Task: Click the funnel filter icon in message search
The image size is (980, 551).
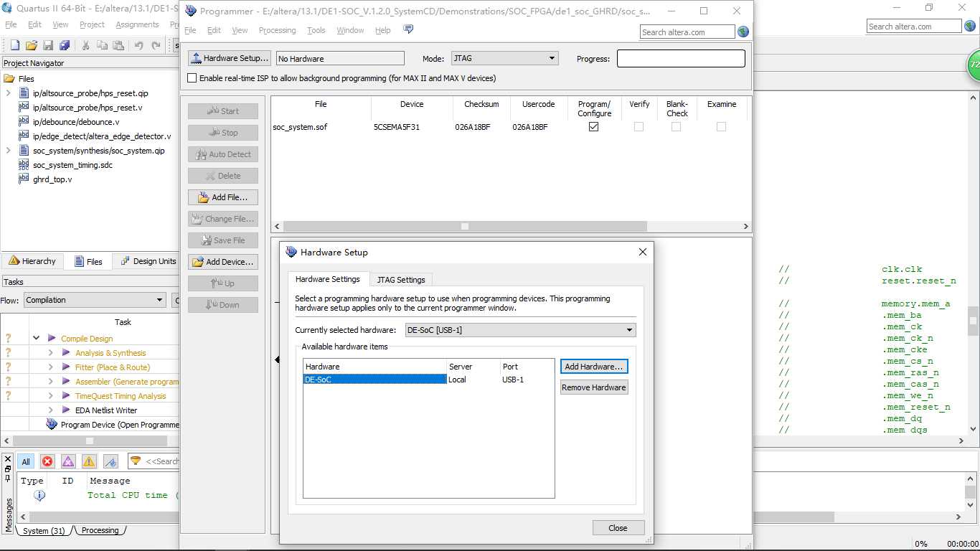Action: (135, 461)
